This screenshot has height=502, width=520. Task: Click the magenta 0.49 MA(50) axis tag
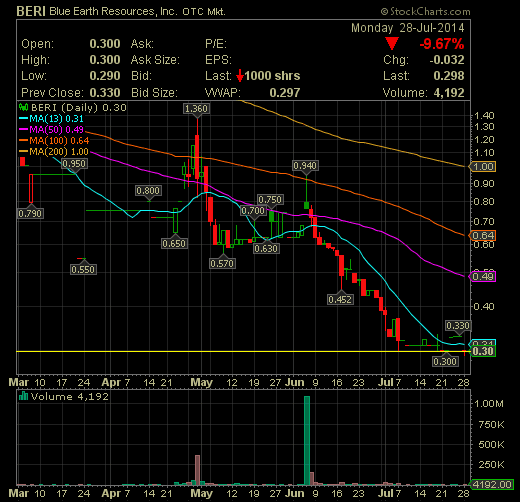(x=483, y=277)
